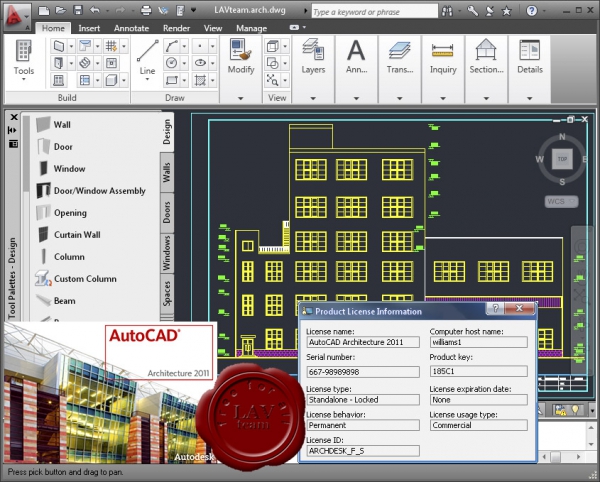This screenshot has height=482, width=600.
Task: Select the Custom Column palette tool
Action: pyautogui.click(x=76, y=278)
